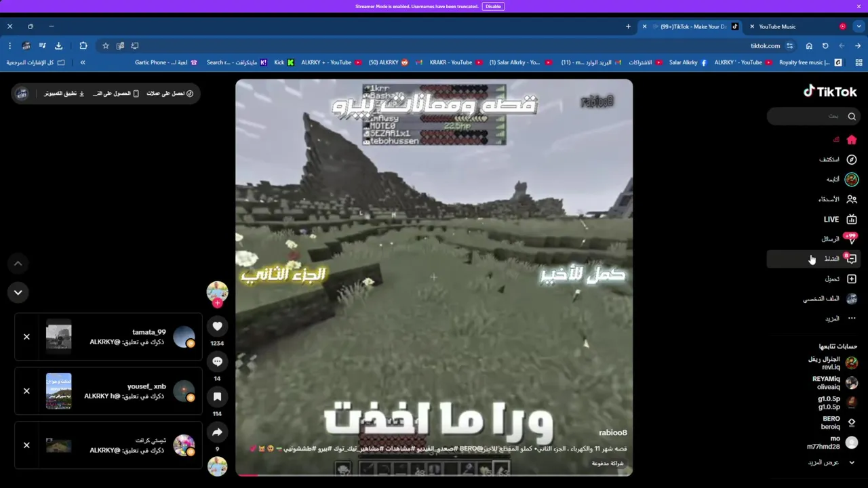Click the video creator name rabioo8
The image size is (868, 488).
[x=613, y=432]
